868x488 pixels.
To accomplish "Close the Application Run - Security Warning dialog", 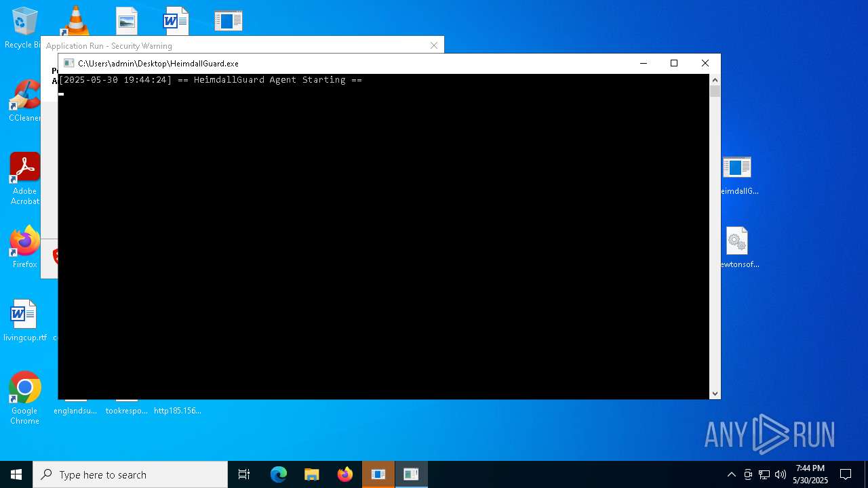I will tap(434, 45).
